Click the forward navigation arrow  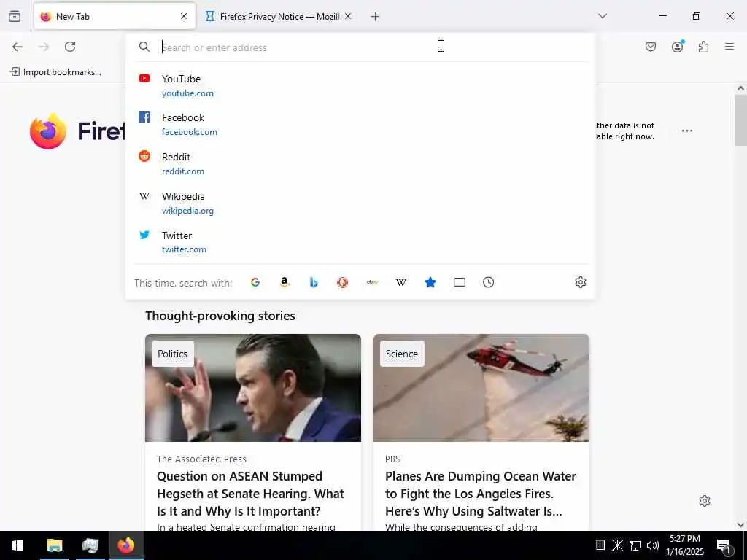(x=44, y=47)
